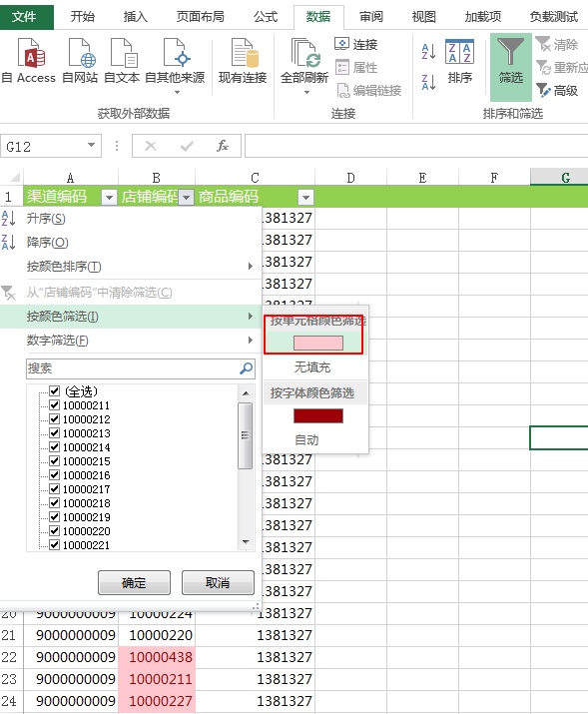Open filter dropdown for 商品编码 column
The height and width of the screenshot is (714, 588).
pos(305,197)
